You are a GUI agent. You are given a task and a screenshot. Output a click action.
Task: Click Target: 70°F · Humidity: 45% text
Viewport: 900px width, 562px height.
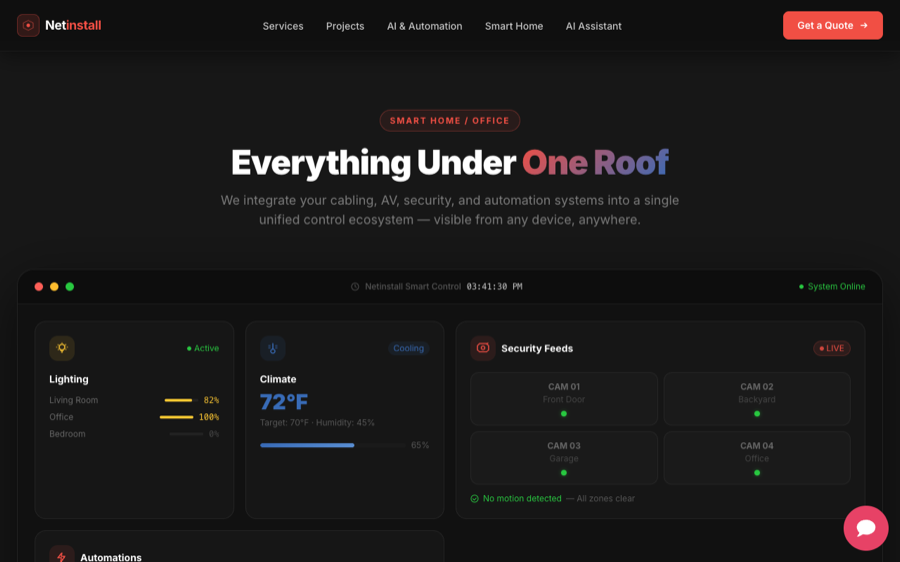[317, 423]
